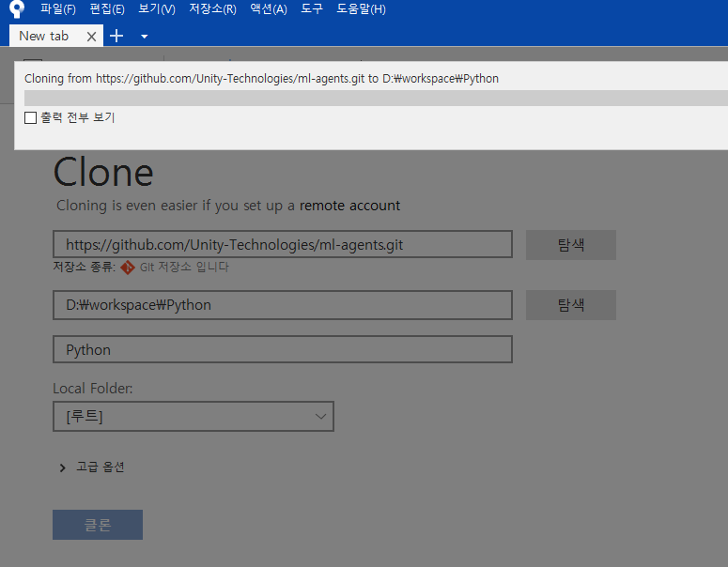
Task: Click the 저장소 종류: label
Action: 84,267
